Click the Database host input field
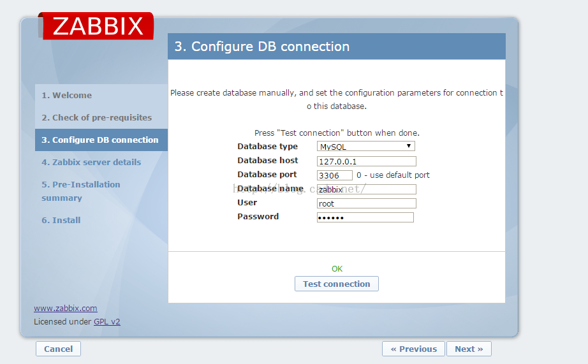Viewport: 588px width, 364px height. 366,161
